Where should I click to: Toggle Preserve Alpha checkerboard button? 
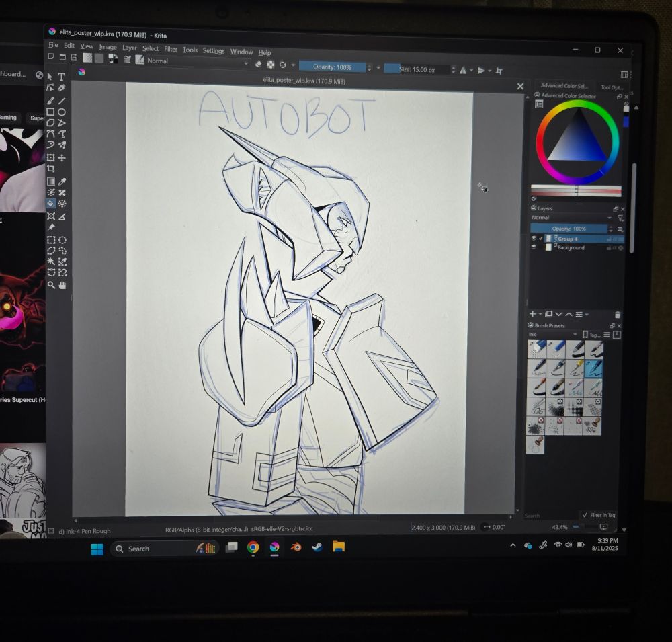pos(270,65)
